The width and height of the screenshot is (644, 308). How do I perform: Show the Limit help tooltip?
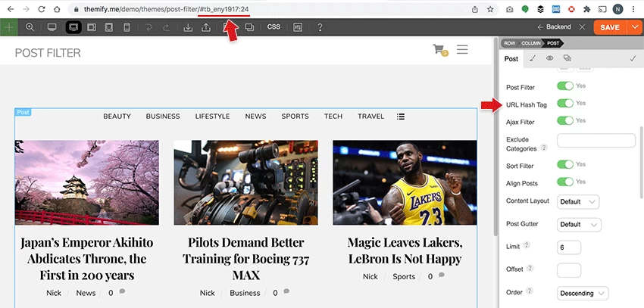point(527,245)
